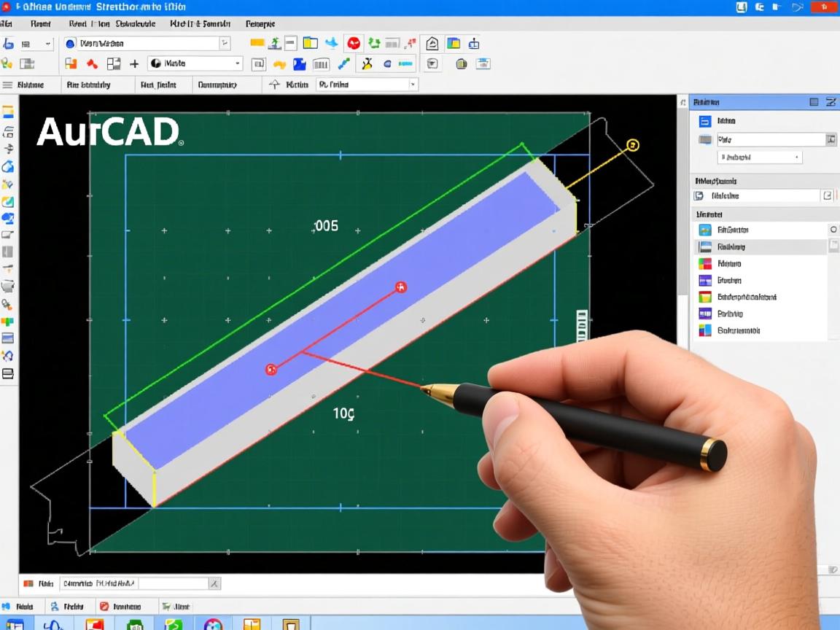Click the red marker at upper end of red line
This screenshot has width=840, height=630.
pyautogui.click(x=400, y=287)
